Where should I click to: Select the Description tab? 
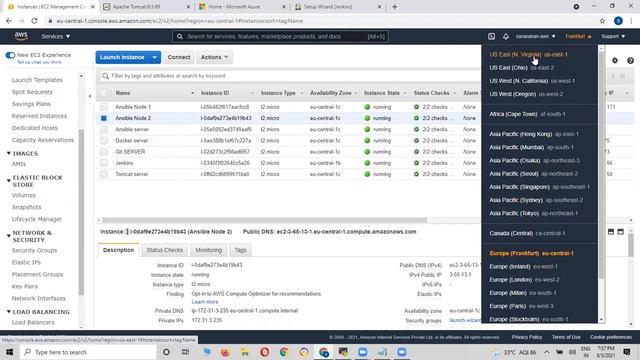click(x=118, y=250)
